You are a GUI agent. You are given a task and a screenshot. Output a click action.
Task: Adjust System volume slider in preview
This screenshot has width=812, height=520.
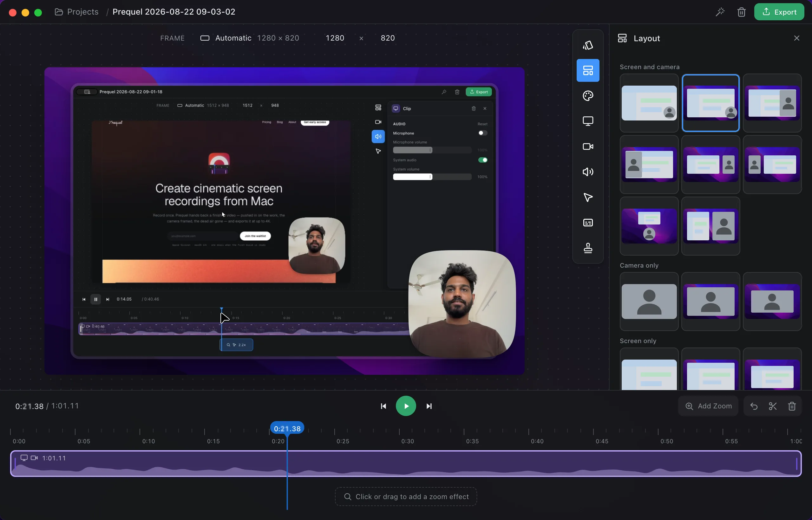(x=432, y=177)
